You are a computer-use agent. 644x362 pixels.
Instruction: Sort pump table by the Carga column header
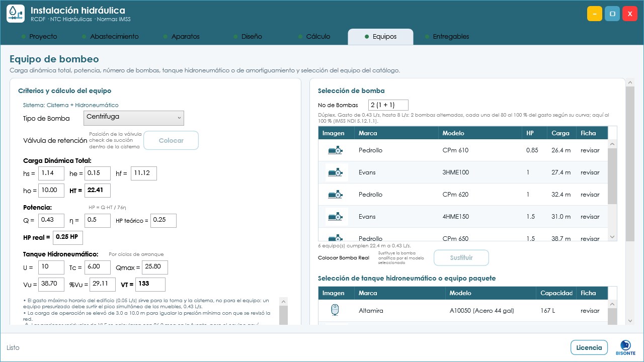(561, 133)
